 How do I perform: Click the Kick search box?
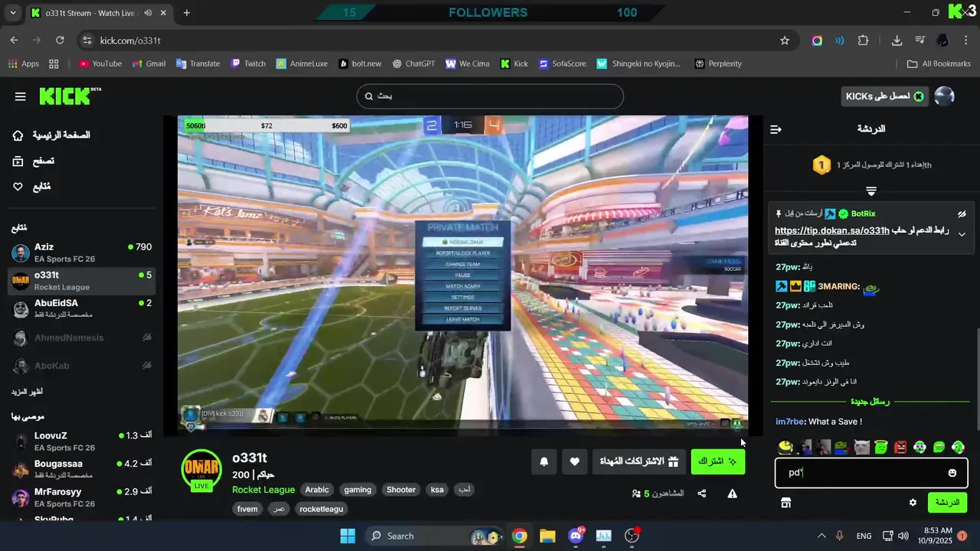coord(490,96)
